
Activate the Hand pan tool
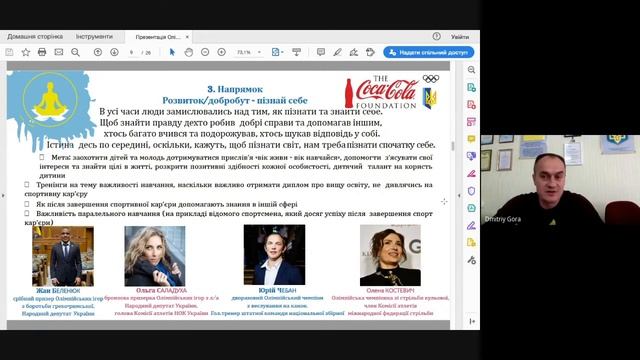click(x=189, y=52)
